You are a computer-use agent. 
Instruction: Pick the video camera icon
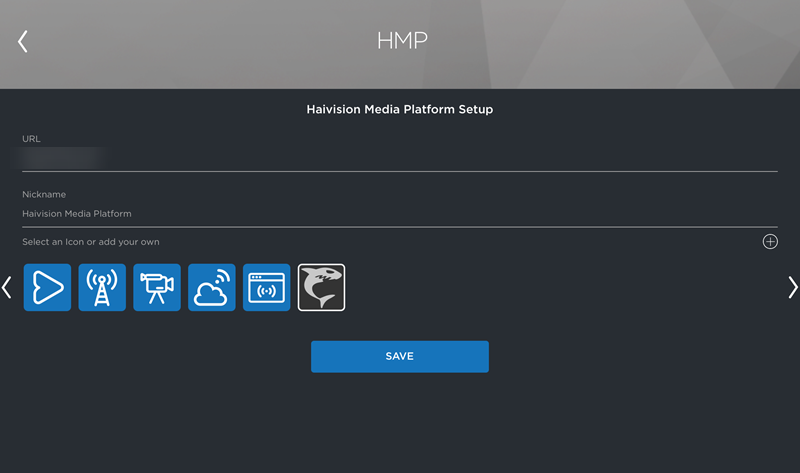tap(157, 288)
